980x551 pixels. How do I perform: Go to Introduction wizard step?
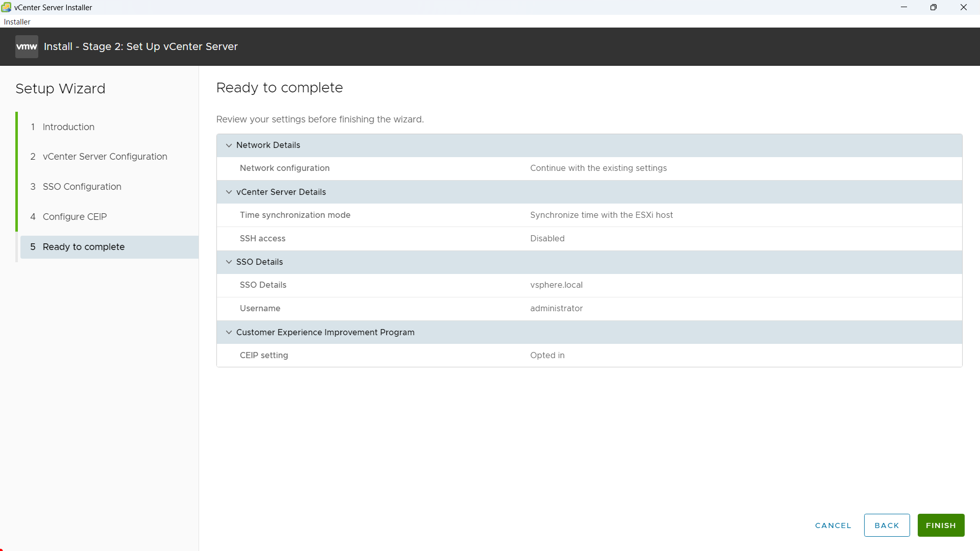click(68, 127)
